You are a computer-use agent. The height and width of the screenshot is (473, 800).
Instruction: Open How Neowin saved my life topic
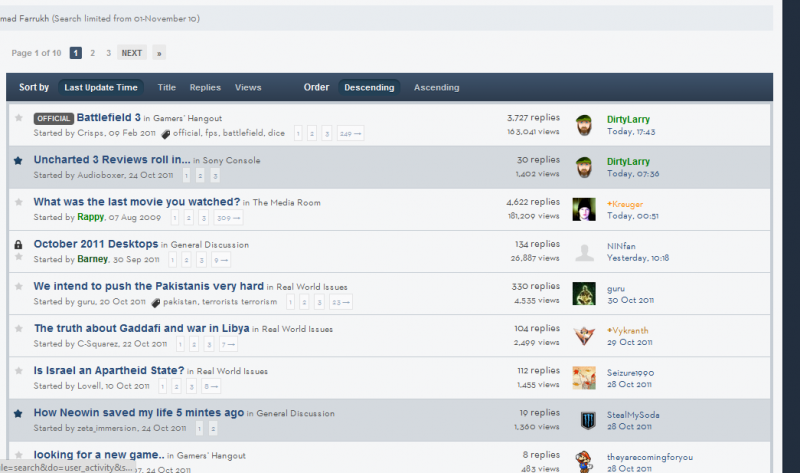139,412
